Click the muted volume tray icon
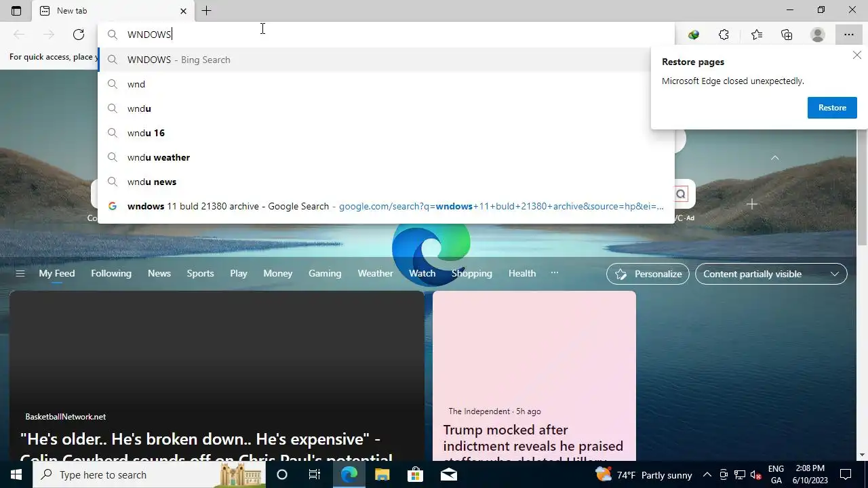Image resolution: width=868 pixels, height=488 pixels. (x=756, y=475)
